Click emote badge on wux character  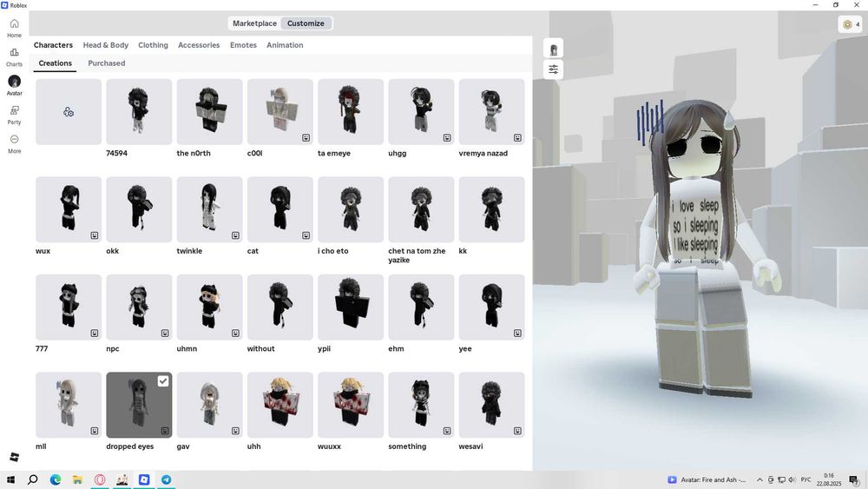(95, 235)
